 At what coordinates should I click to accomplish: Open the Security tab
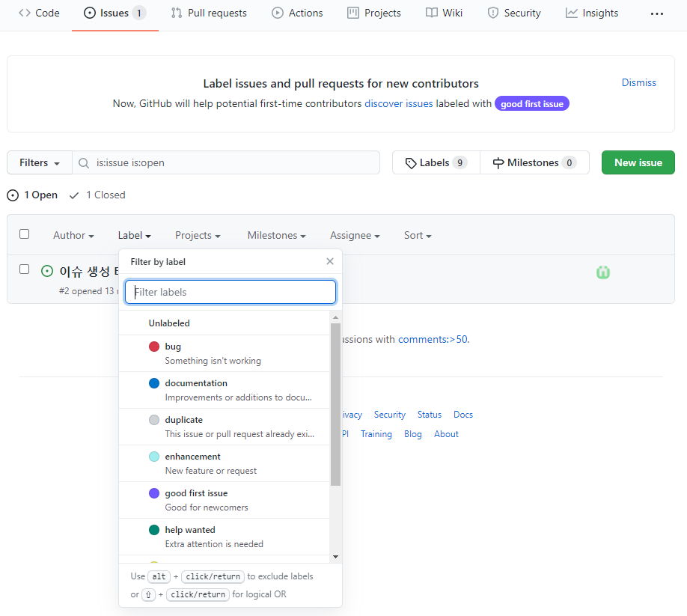click(514, 13)
